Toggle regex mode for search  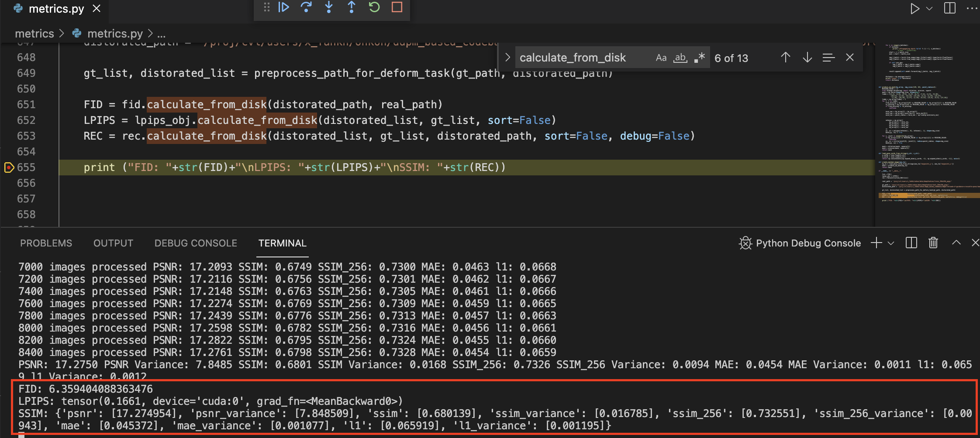coord(699,57)
